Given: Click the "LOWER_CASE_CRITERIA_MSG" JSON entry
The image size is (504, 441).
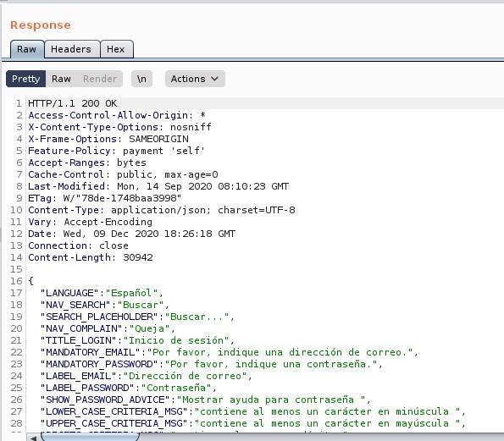Looking at the screenshot, I should click(253, 411).
